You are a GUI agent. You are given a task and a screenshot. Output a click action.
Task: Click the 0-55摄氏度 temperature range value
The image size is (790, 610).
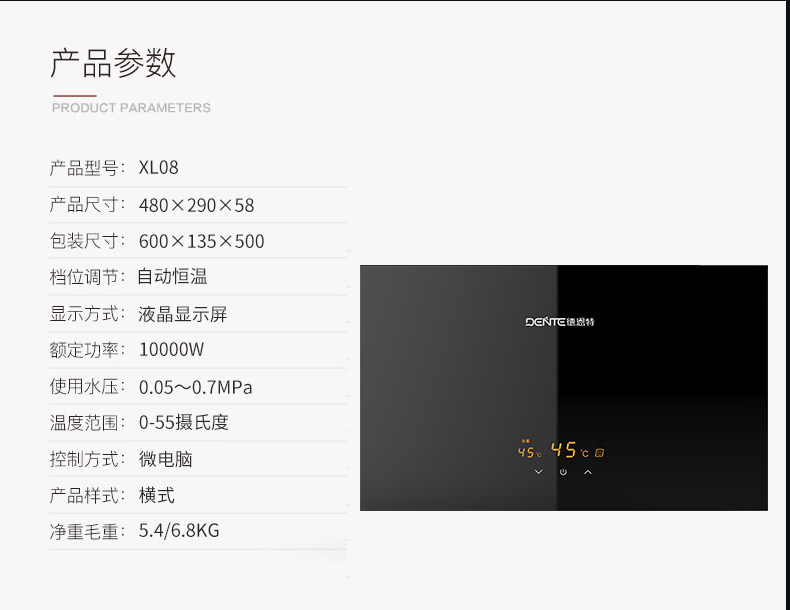click(184, 422)
